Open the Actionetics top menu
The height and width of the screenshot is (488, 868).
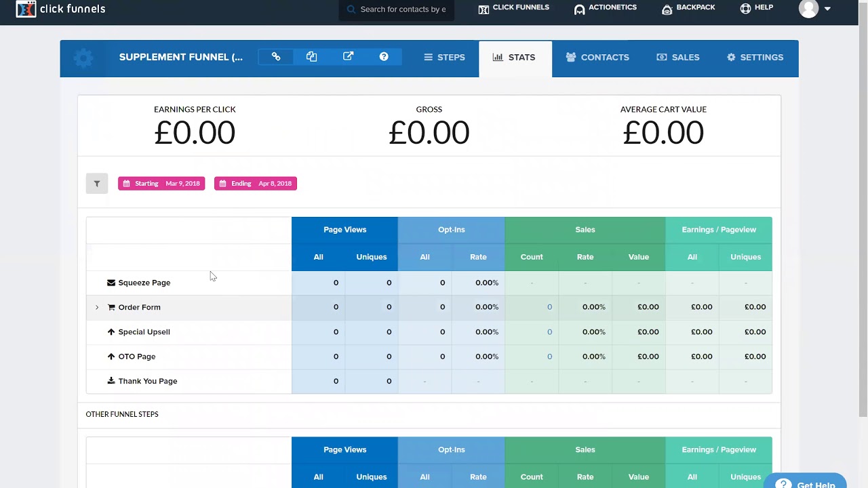coord(605,8)
